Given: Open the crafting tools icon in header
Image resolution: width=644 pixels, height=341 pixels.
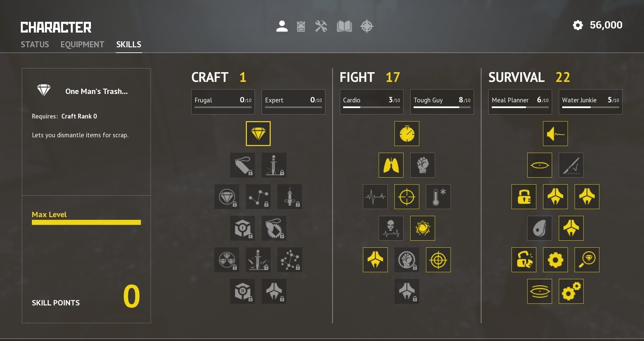Looking at the screenshot, I should pos(321,26).
